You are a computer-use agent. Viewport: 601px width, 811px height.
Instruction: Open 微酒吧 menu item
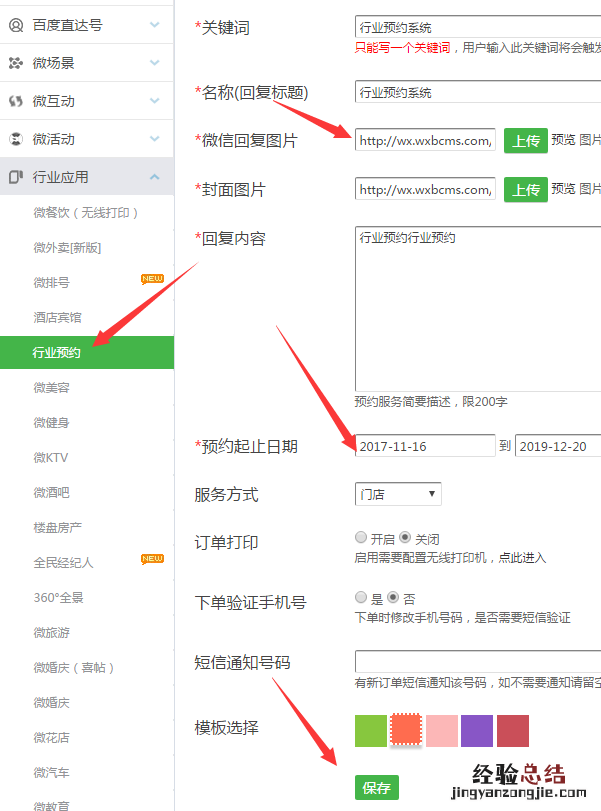tap(51, 493)
